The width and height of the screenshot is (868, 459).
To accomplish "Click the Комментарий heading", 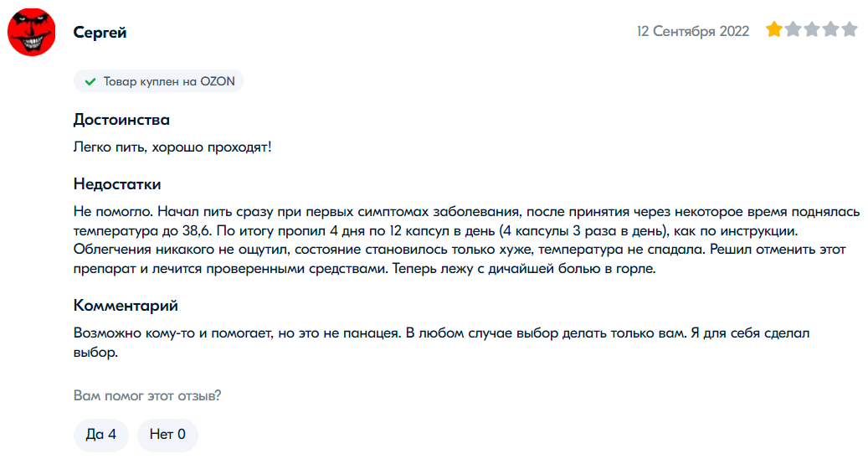I will tap(126, 305).
